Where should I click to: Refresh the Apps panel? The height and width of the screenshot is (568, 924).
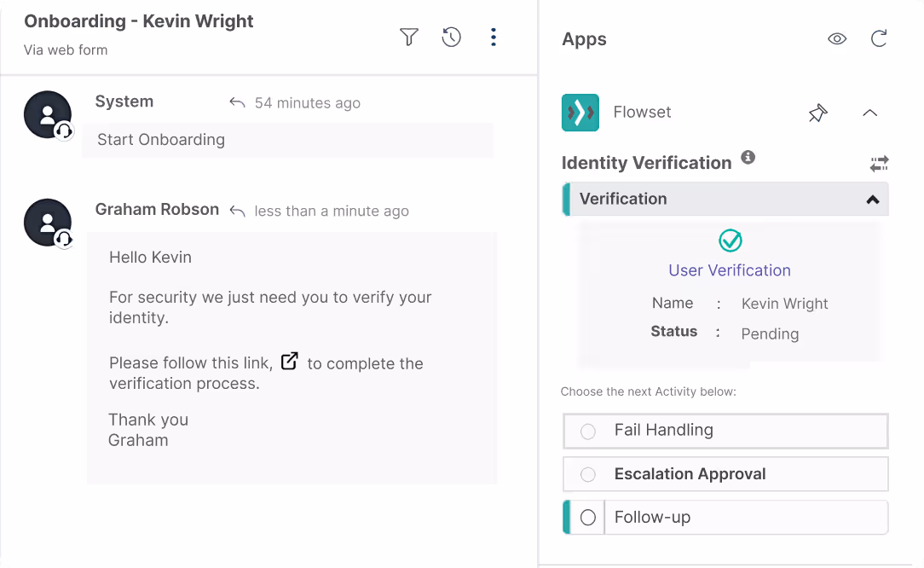[x=879, y=38]
